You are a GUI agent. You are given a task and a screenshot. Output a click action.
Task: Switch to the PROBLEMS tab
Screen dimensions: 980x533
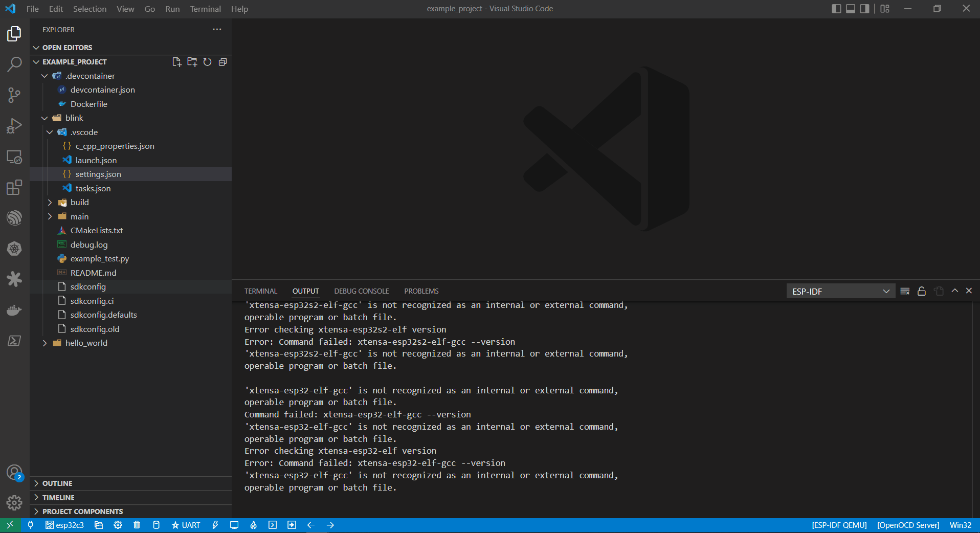(420, 291)
